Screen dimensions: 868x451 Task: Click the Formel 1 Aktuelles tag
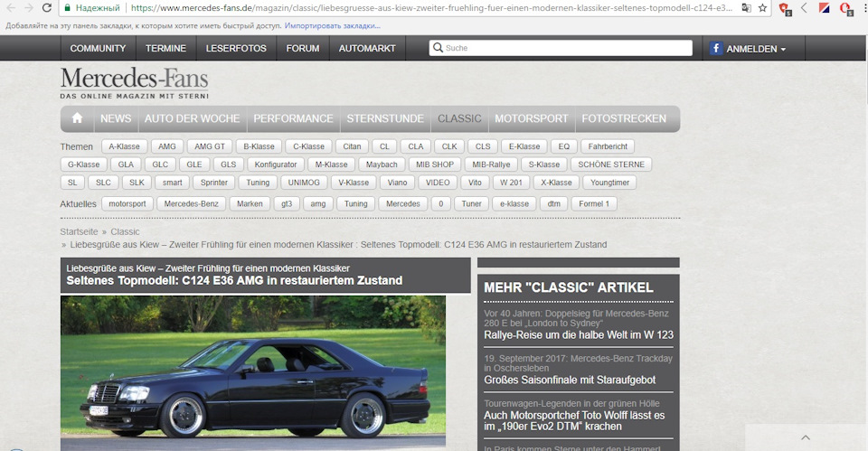[x=594, y=203]
